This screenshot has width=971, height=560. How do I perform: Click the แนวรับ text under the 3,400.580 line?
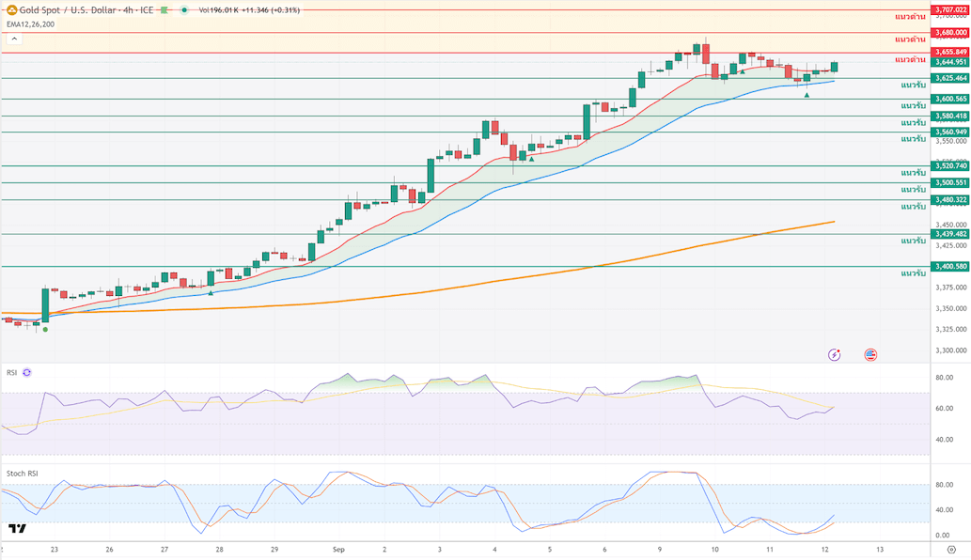(914, 273)
